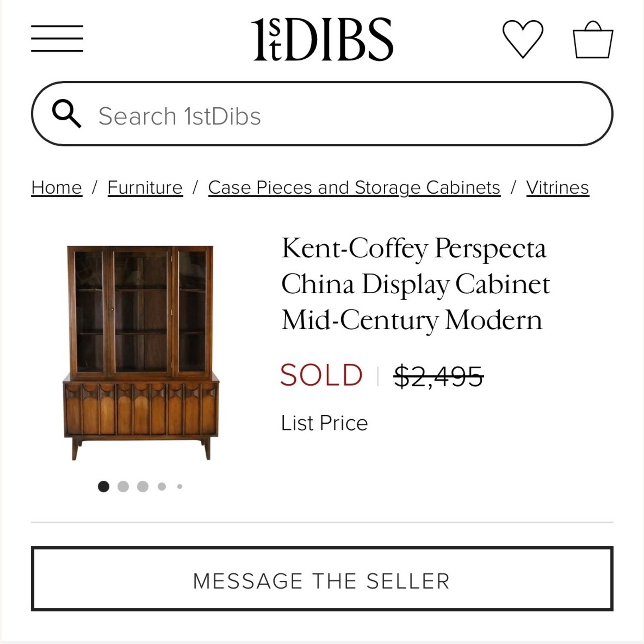This screenshot has height=644, width=644.
Task: Select the first carousel dot
Action: tap(103, 486)
